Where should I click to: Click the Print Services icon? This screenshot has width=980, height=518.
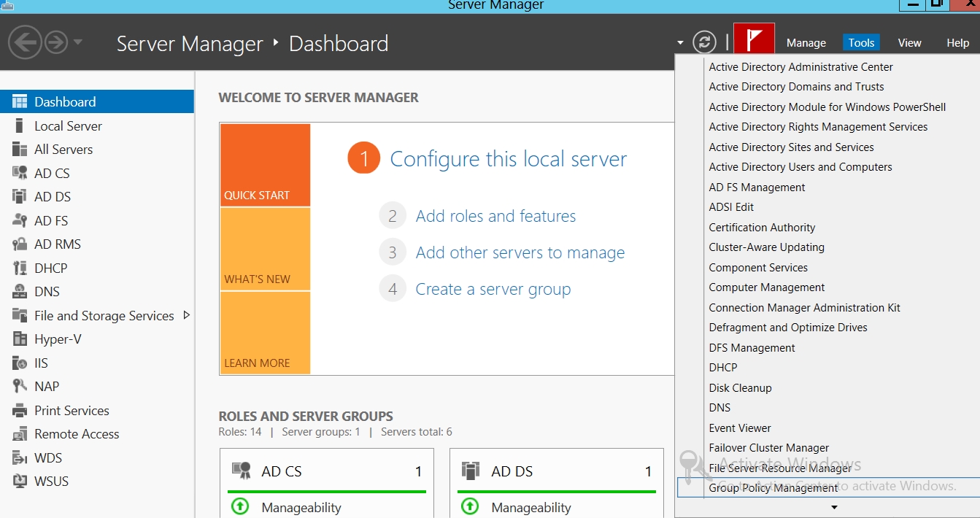pyautogui.click(x=20, y=411)
